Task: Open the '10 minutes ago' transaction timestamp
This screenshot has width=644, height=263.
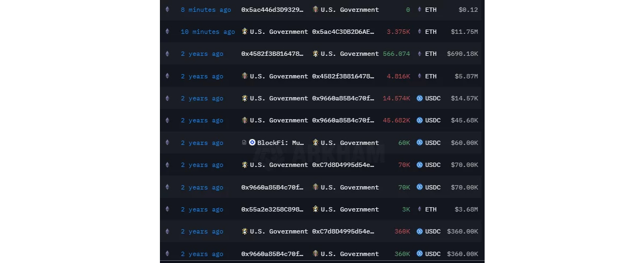Action: [x=208, y=32]
